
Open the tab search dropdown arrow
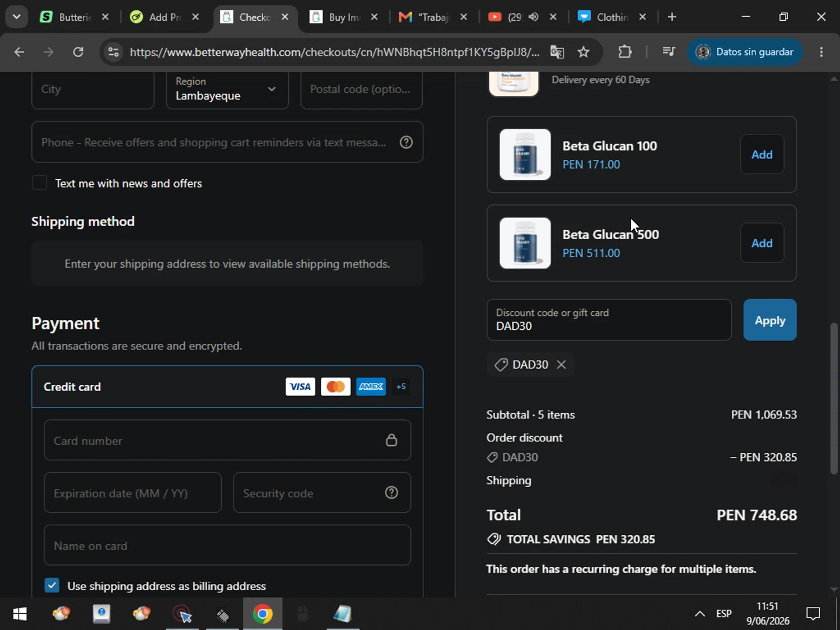(17, 17)
